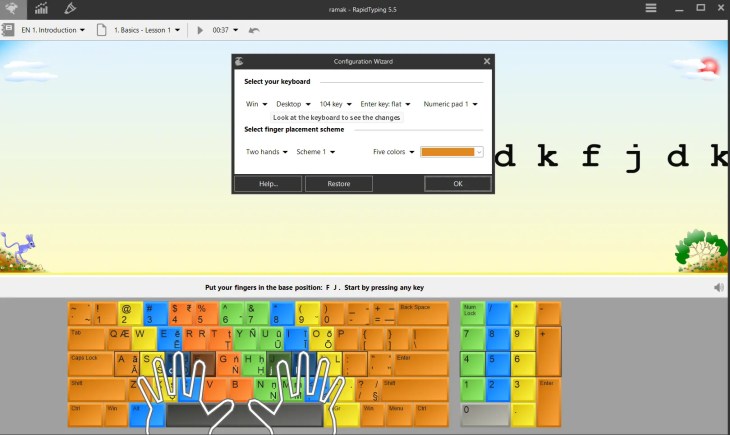Viewport: 730px width, 435px height.
Task: Open the 00:37 timer dropdown
Action: point(225,30)
